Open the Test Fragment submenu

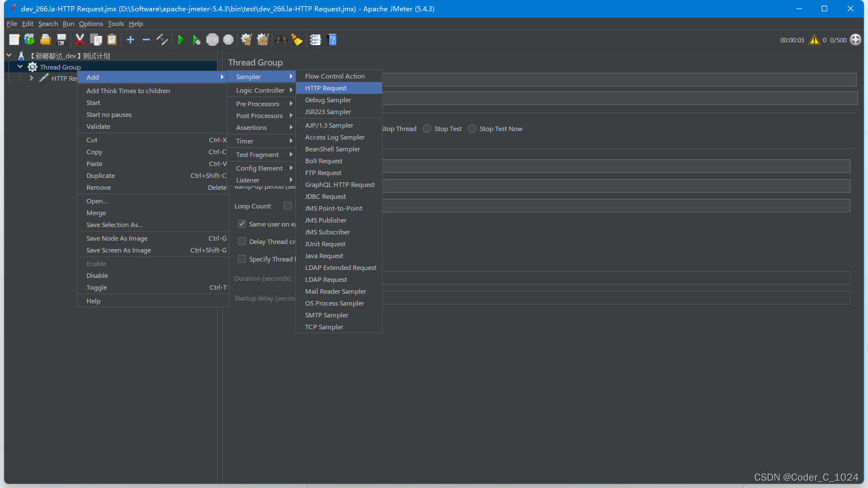point(262,155)
